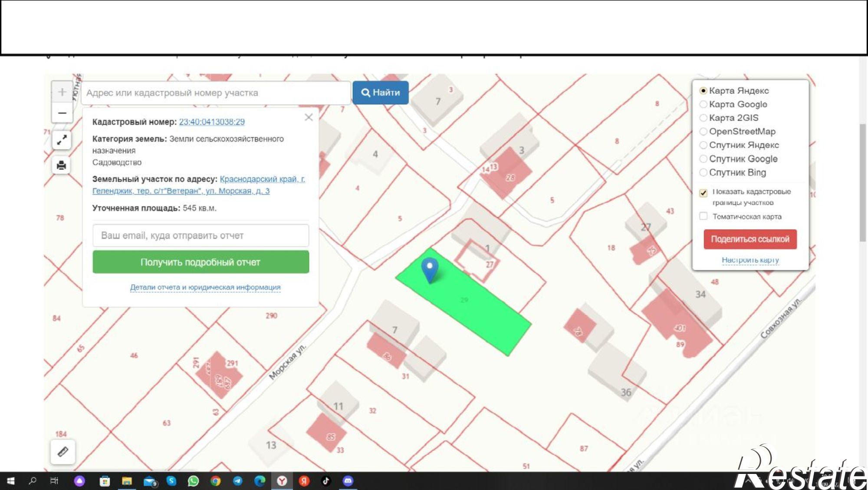Select OpenStreetMap radio option

[x=703, y=132]
